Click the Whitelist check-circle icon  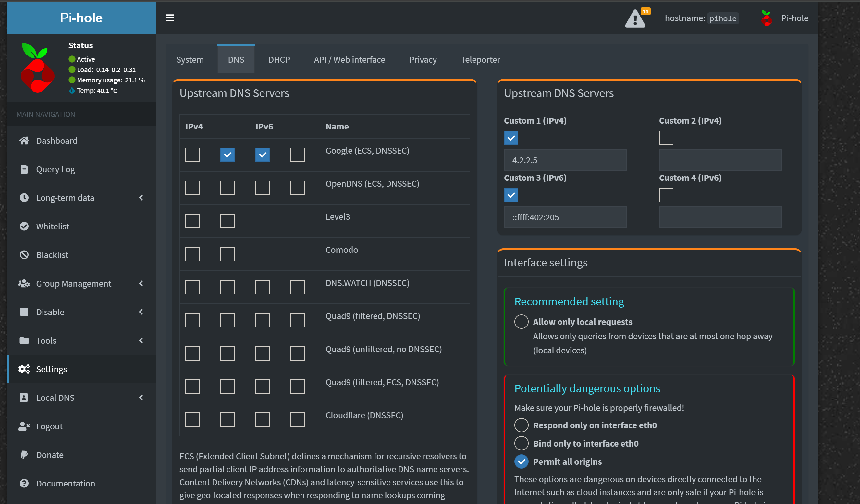pyautogui.click(x=24, y=226)
